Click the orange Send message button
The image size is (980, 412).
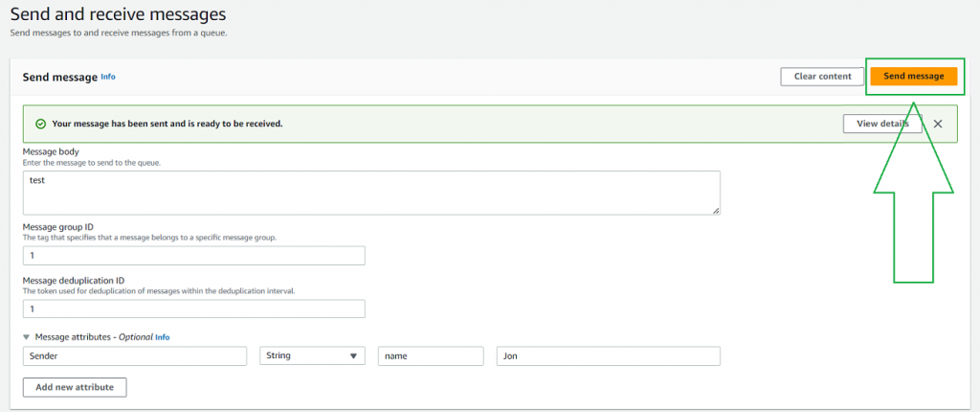tap(913, 77)
